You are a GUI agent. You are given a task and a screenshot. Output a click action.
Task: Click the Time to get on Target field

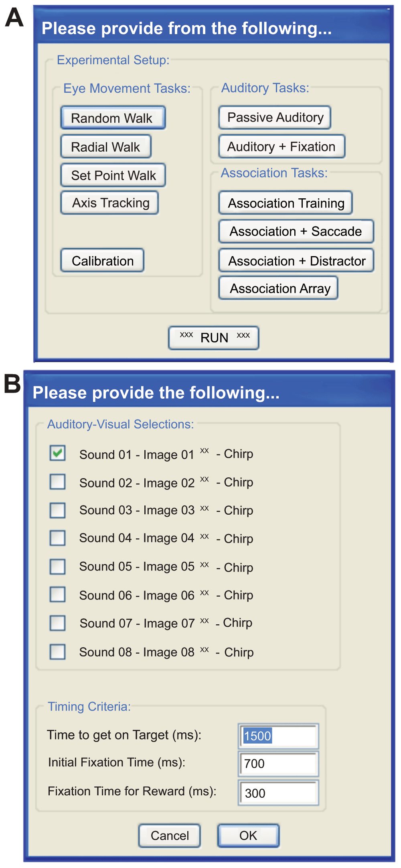point(279,736)
